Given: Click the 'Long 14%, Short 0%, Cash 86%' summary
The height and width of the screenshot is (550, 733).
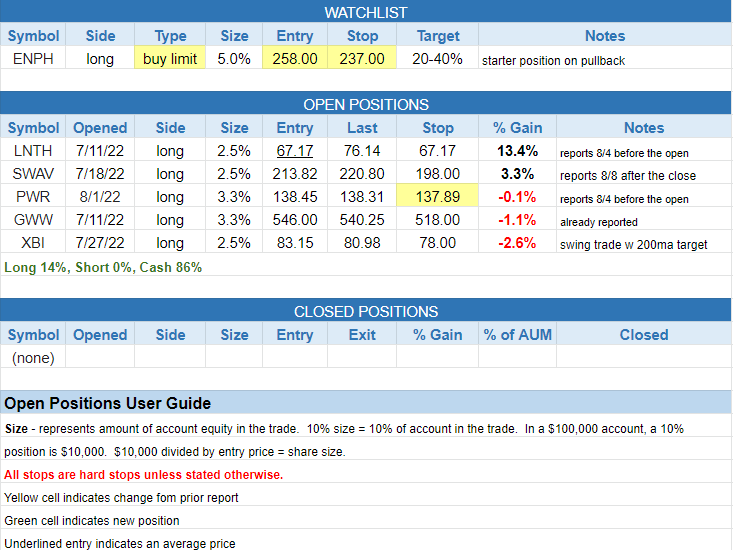Looking at the screenshot, I should coord(103,267).
